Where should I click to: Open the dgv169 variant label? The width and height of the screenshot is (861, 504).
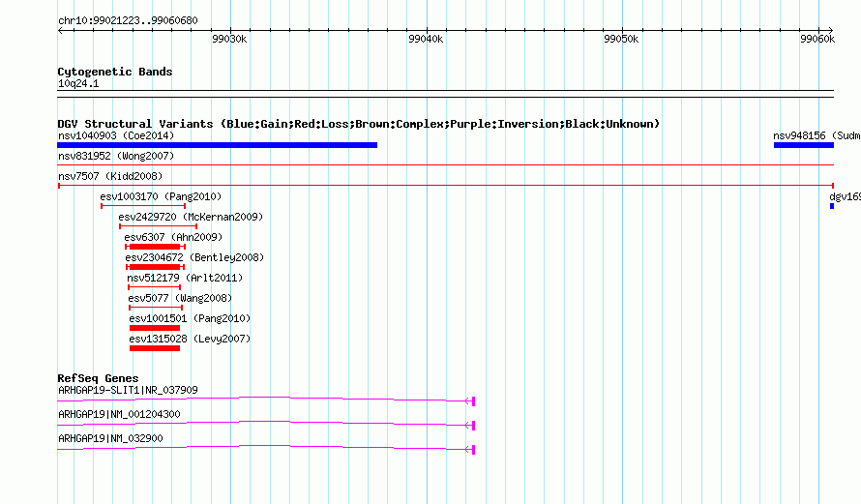846,196
